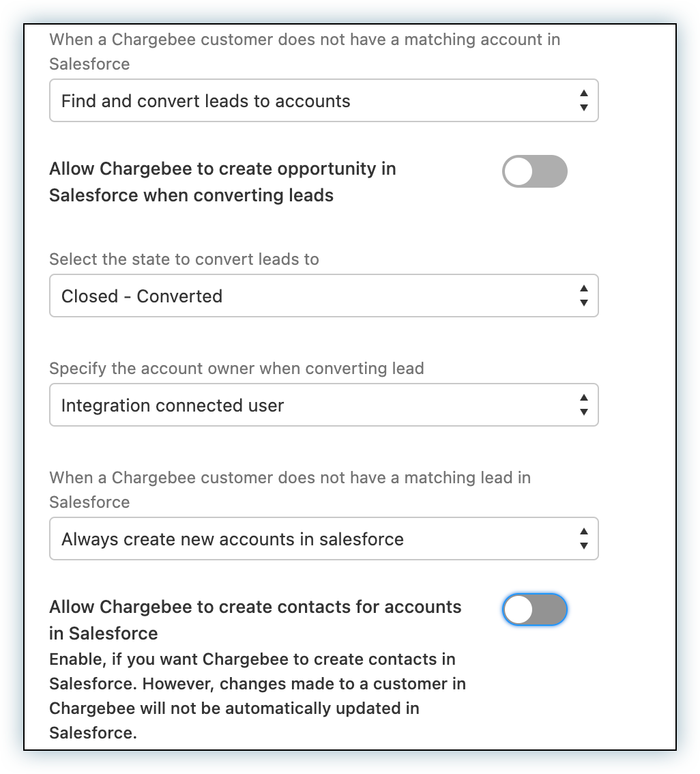Click the arrows icon on the lead state dropdown
This screenshot has height=774, width=700.
pos(583,296)
